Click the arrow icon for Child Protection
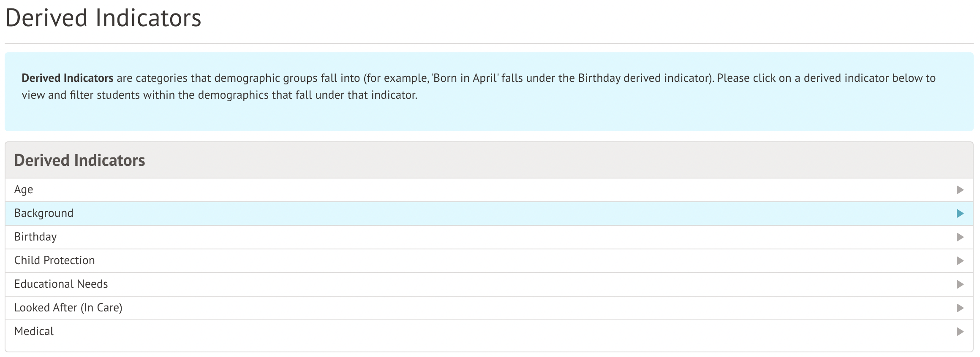The height and width of the screenshot is (357, 980). coord(960,261)
